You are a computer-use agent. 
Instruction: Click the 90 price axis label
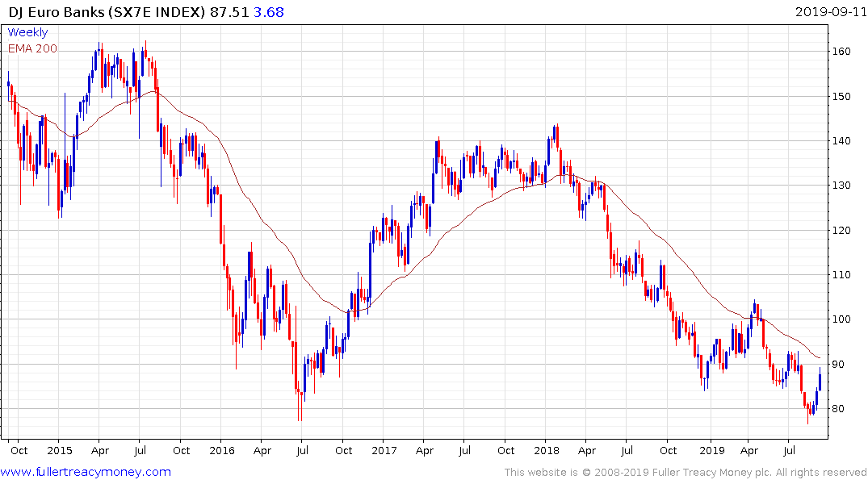(x=838, y=364)
